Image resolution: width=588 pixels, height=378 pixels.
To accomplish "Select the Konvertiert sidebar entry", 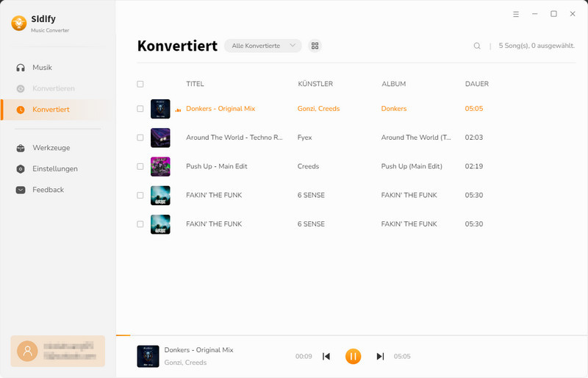I will 58,110.
